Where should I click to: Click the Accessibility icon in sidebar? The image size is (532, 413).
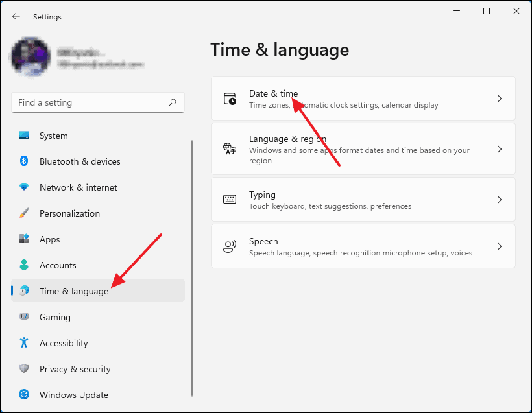click(24, 343)
